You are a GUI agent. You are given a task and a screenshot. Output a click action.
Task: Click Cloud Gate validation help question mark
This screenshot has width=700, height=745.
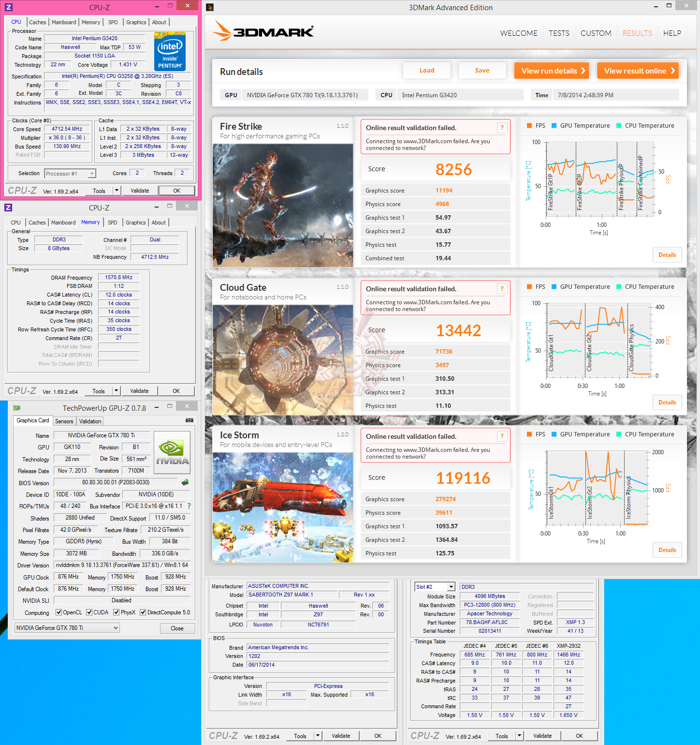pos(502,289)
